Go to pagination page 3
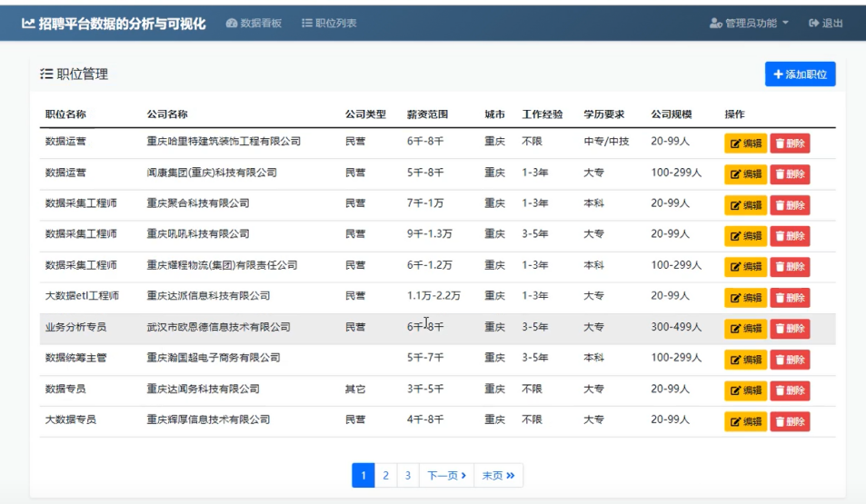The image size is (866, 504). 408,475
